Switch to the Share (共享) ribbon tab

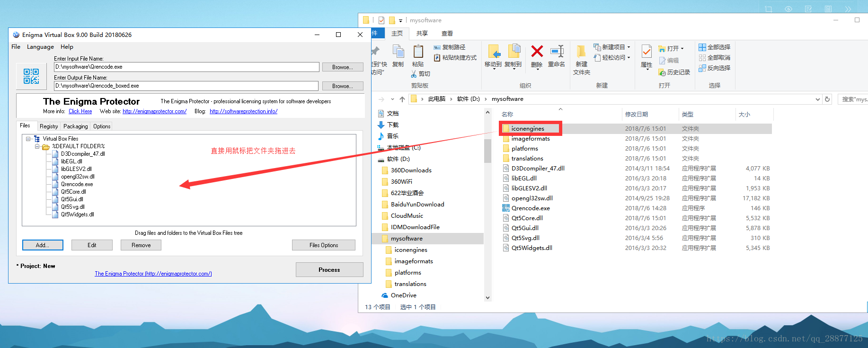[422, 34]
